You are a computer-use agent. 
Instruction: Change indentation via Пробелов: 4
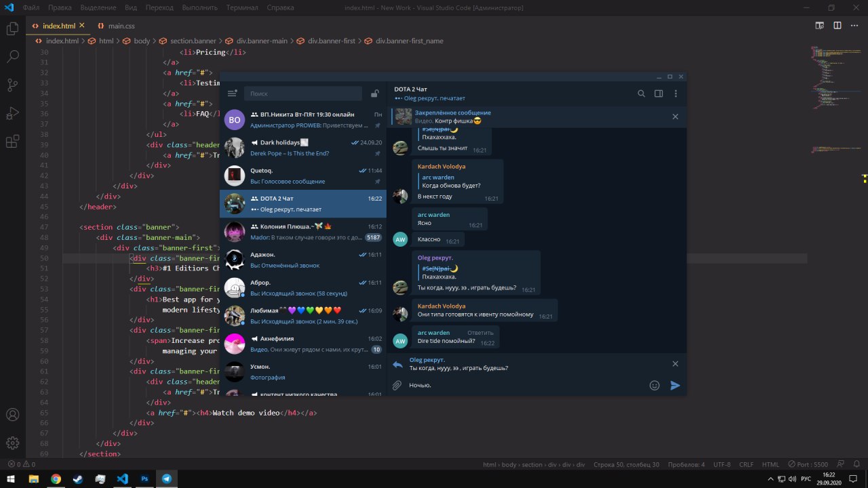point(686,464)
